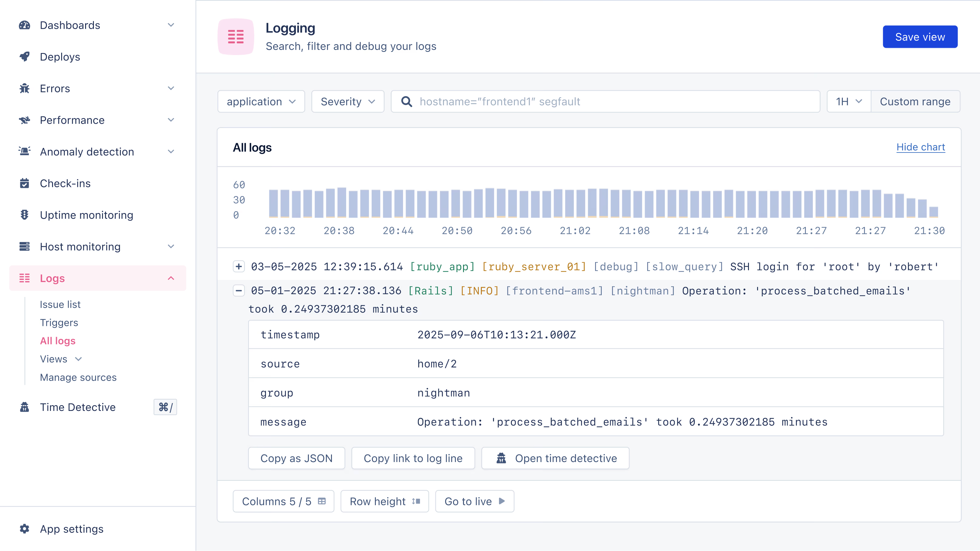Viewport: 980px width, 551px height.
Task: Open Issue list under Logs
Action: (60, 304)
